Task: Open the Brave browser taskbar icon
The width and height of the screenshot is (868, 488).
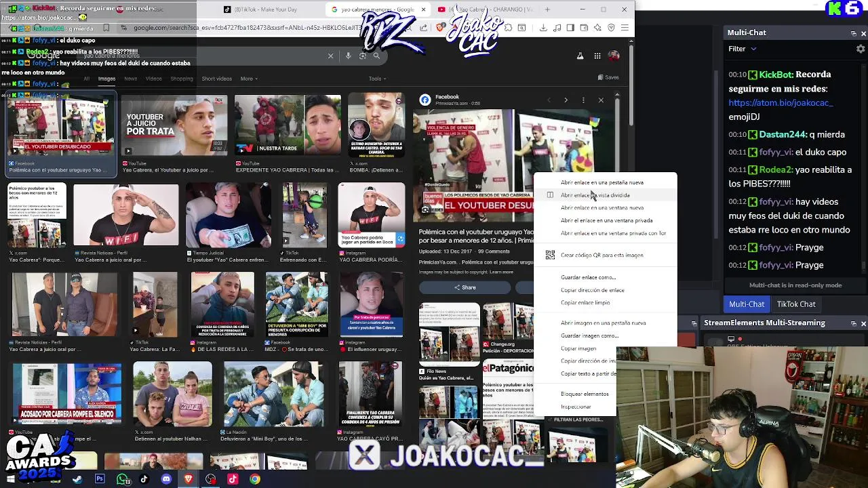Action: [x=189, y=479]
